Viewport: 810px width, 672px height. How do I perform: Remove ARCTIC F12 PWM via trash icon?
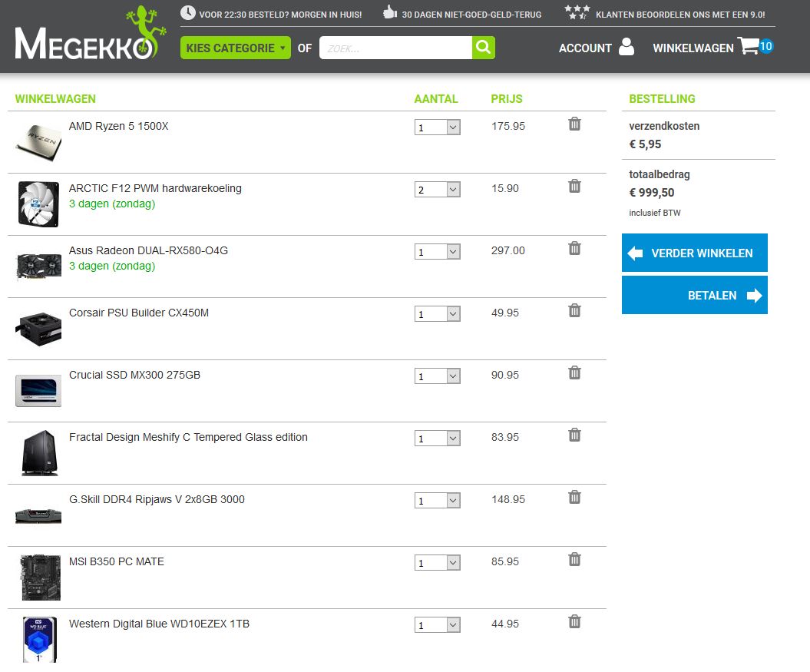(574, 186)
